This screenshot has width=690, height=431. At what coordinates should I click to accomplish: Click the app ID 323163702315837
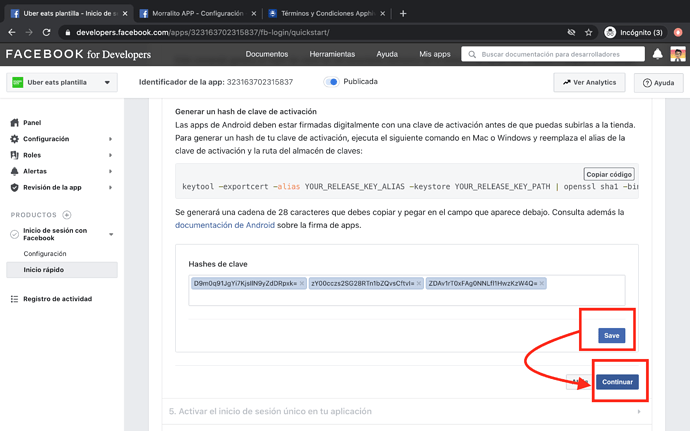click(260, 82)
